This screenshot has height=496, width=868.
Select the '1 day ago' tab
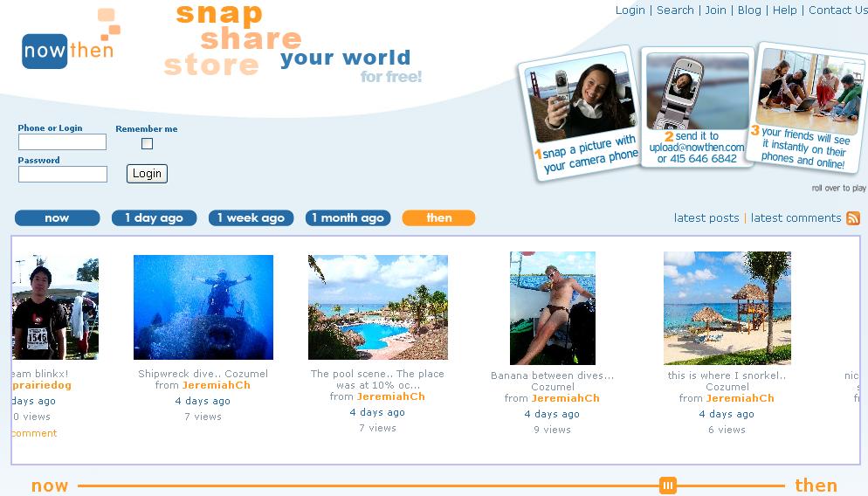point(154,218)
